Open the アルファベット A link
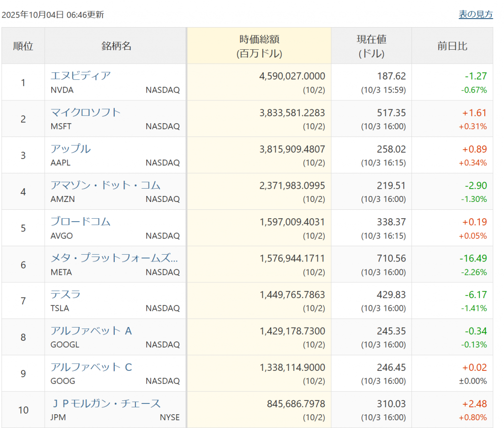The image size is (504, 428). [91, 331]
